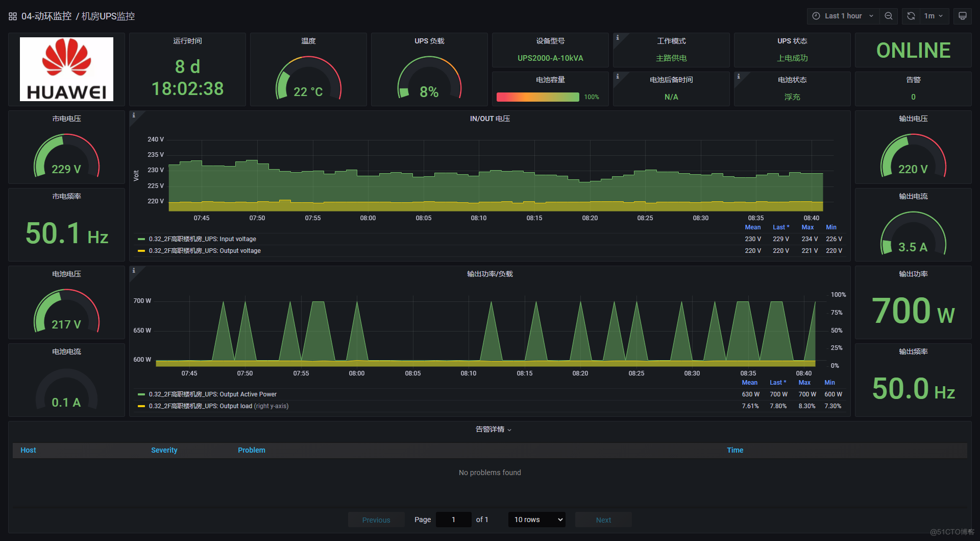Click the 电池容量 100% progress bar
This screenshot has width=980, height=541.
pos(538,97)
